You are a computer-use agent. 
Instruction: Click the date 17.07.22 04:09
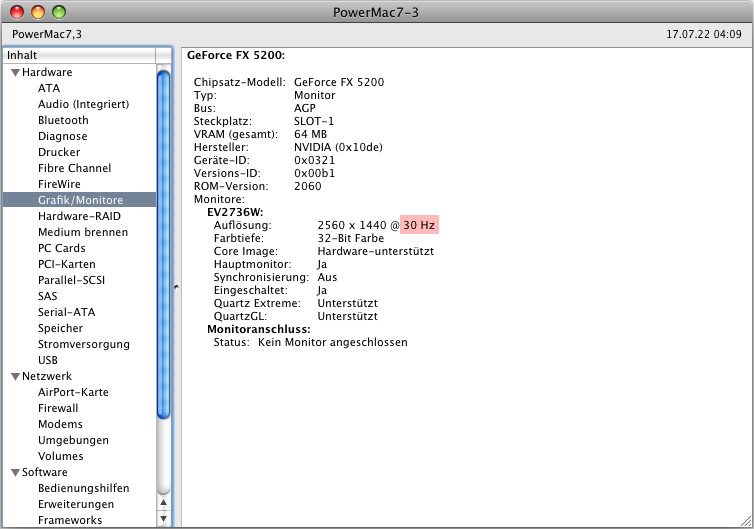pyautogui.click(x=704, y=34)
